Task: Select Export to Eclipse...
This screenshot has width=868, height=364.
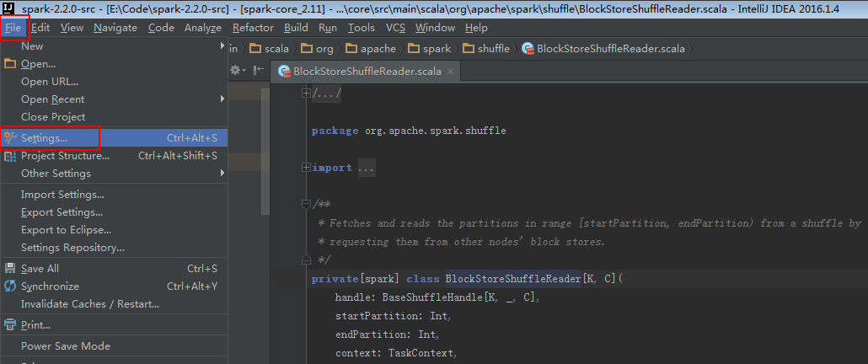Action: (x=114, y=230)
